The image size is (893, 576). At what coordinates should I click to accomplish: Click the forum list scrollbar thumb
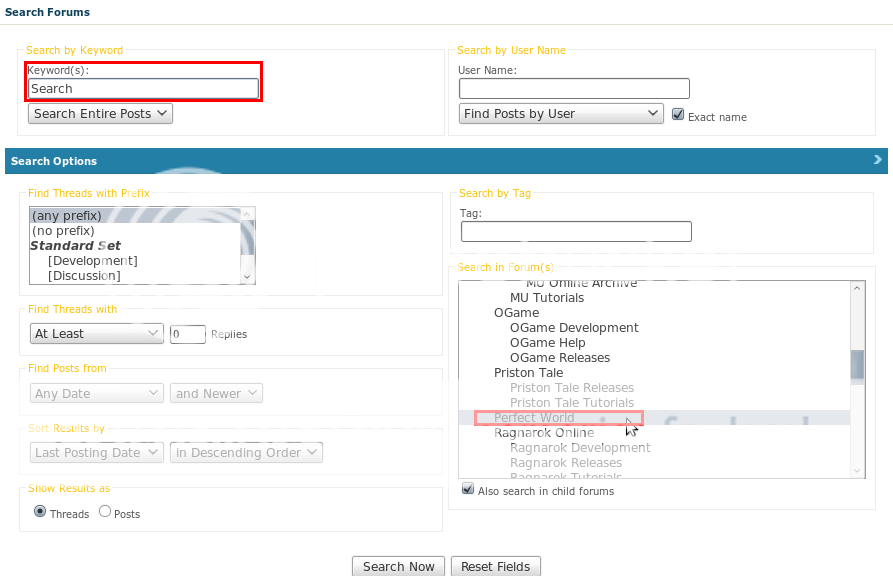pyautogui.click(x=857, y=365)
